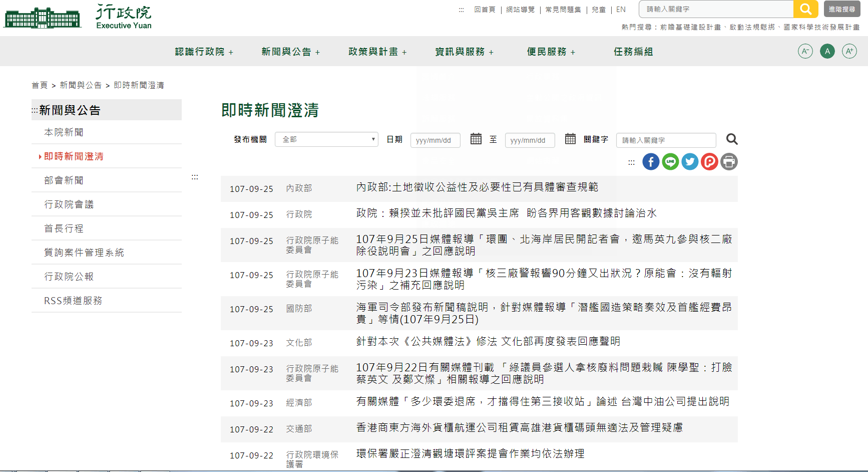This screenshot has width=868, height=472.
Task: Open the 發布機關 agency dropdown
Action: (x=326, y=139)
